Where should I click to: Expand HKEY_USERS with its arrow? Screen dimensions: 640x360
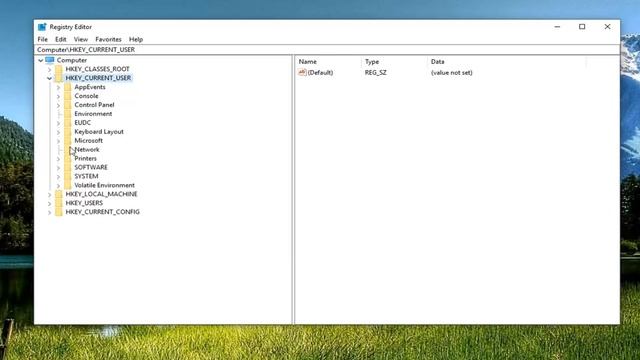click(49, 204)
